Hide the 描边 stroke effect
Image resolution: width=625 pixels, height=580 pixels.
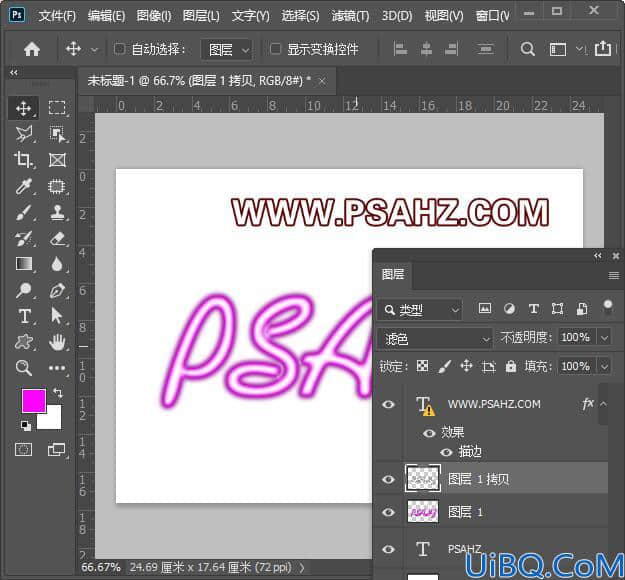tap(446, 452)
